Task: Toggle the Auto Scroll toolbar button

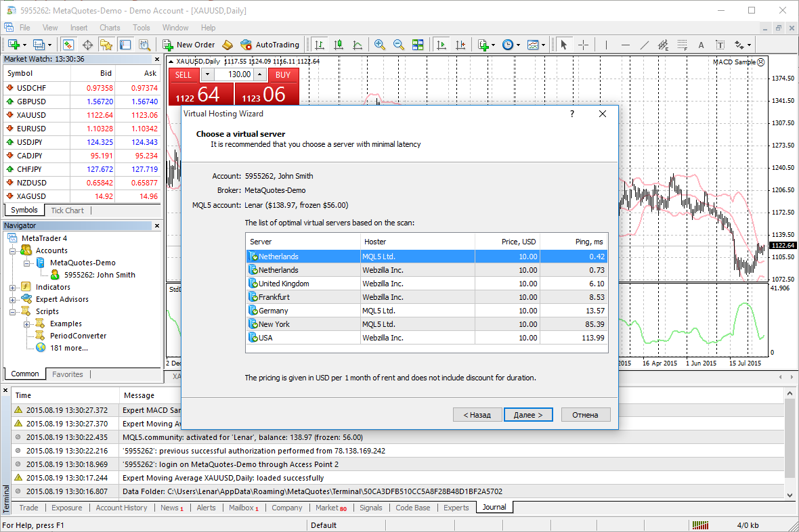Action: (441, 45)
